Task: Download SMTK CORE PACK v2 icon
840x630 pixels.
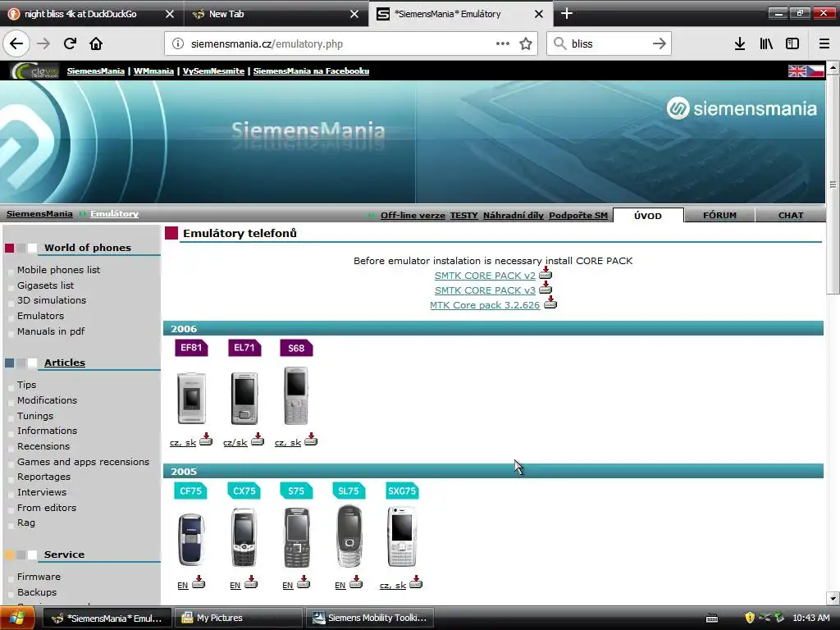Action: (x=546, y=272)
